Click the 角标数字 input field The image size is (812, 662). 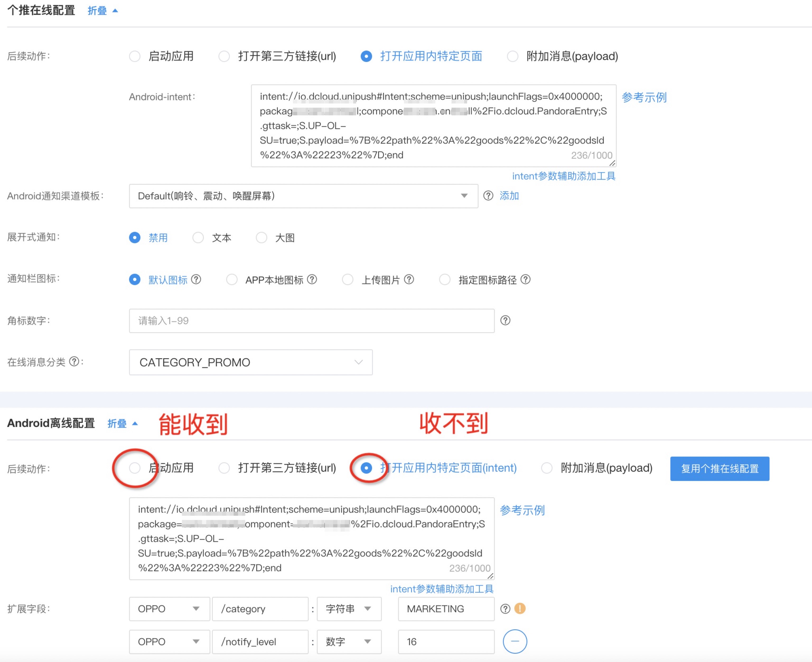click(x=311, y=321)
